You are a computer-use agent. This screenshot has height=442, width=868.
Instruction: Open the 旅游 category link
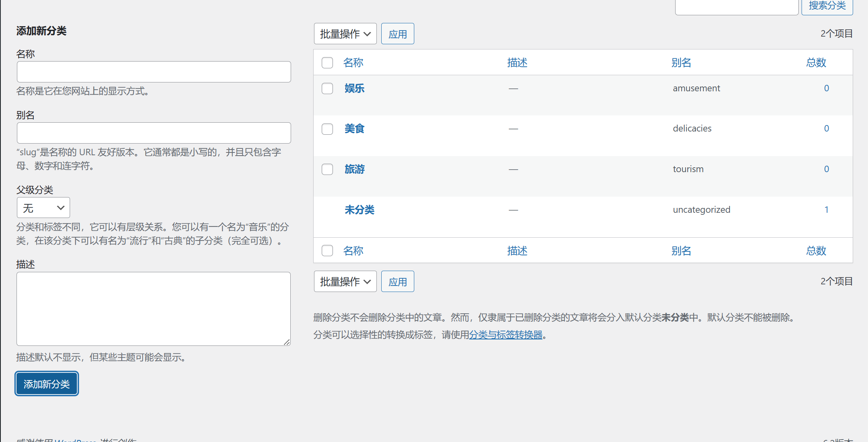354,169
